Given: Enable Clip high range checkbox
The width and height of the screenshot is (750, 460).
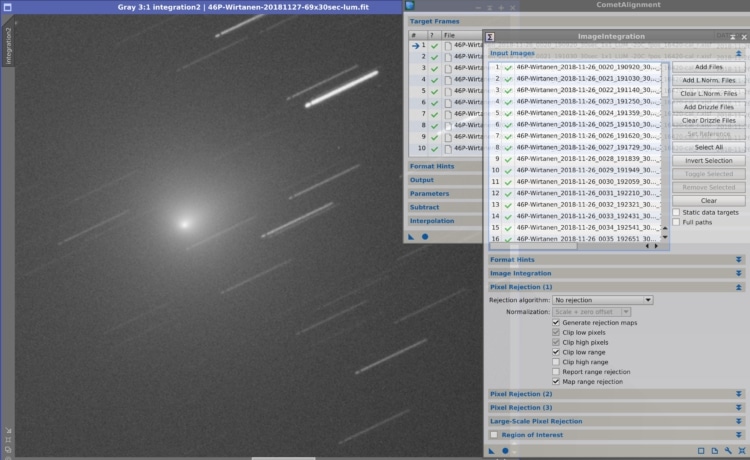Looking at the screenshot, I should (x=556, y=362).
